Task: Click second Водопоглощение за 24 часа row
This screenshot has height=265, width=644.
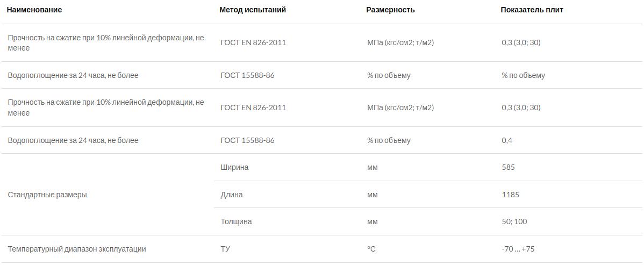Action: click(x=322, y=140)
